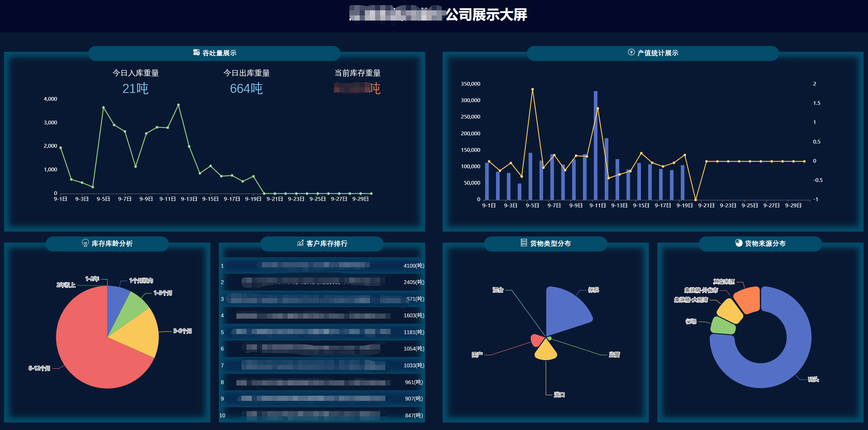Click the 今日入库重量 label
This screenshot has width=868, height=430.
coord(136,73)
